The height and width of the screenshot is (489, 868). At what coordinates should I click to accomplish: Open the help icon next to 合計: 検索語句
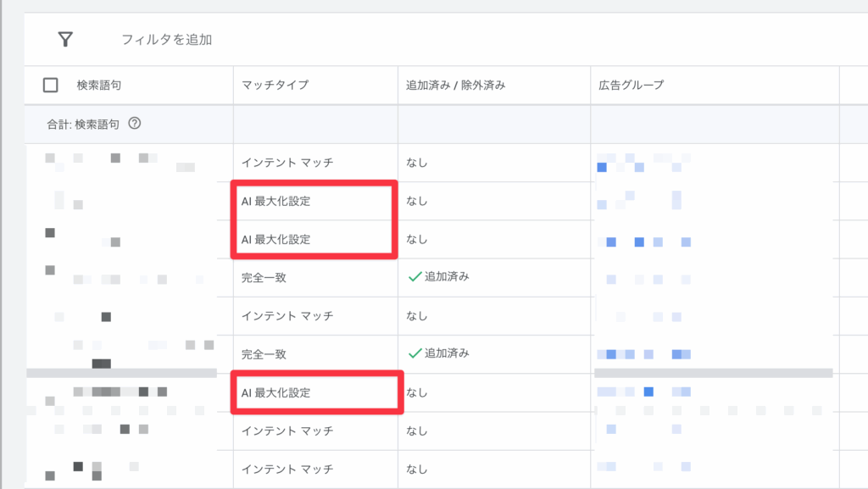(135, 124)
